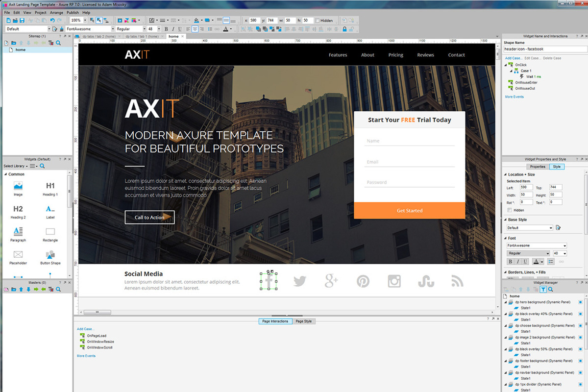Screen dimensions: 588x392
Task: Click the More Events link under OnMouseOut
Action: [x=514, y=97]
